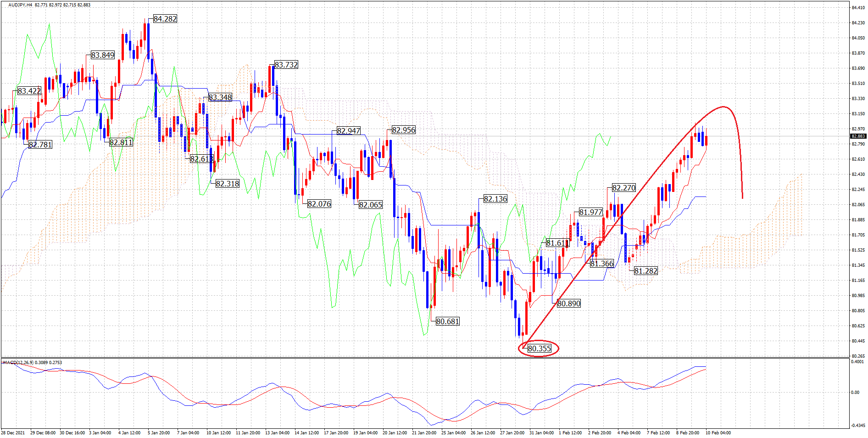Image resolution: width=868 pixels, height=438 pixels.
Task: Select the 82.136 price annotation
Action: click(x=495, y=199)
